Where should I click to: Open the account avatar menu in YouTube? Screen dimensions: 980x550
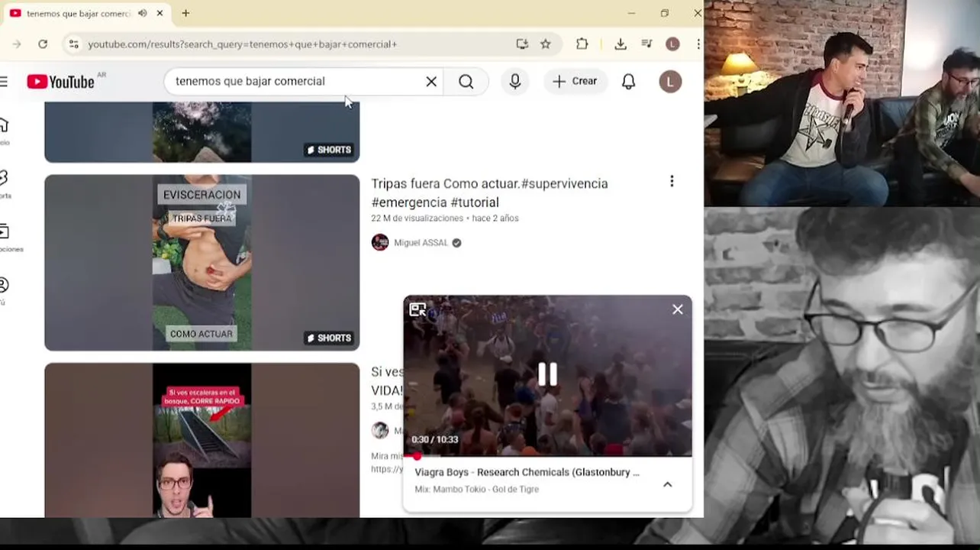(670, 82)
